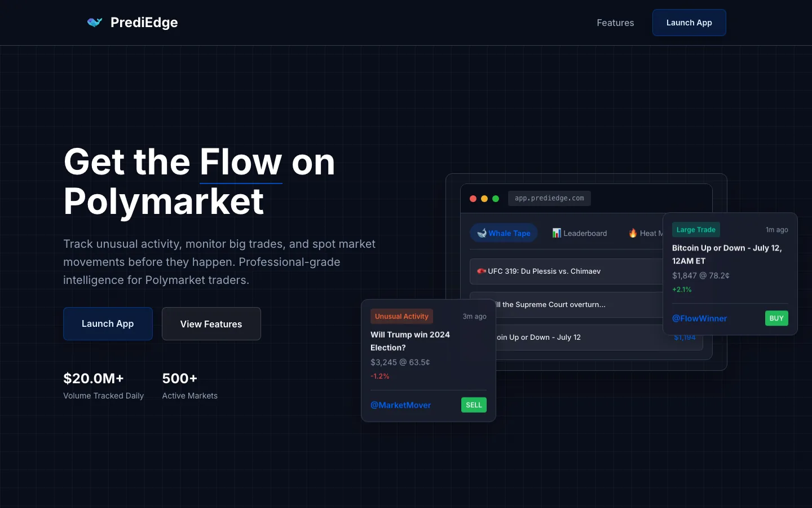Click the red window dot in mockup
Image resolution: width=812 pixels, height=508 pixels.
pos(473,199)
